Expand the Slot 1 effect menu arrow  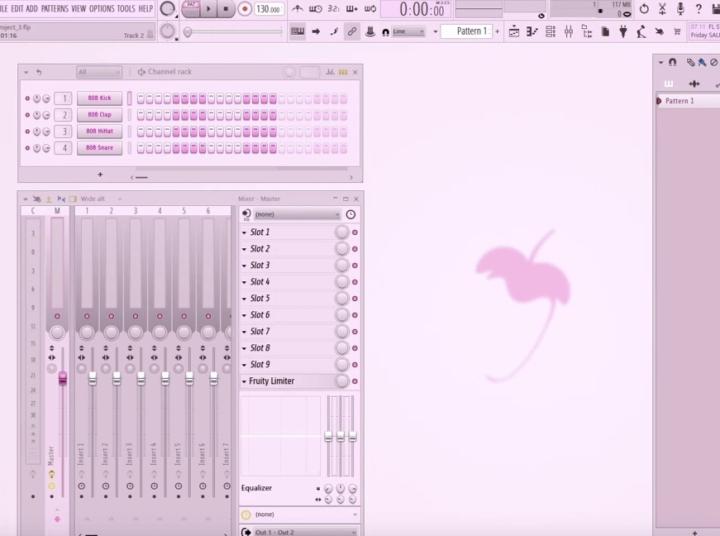point(244,233)
